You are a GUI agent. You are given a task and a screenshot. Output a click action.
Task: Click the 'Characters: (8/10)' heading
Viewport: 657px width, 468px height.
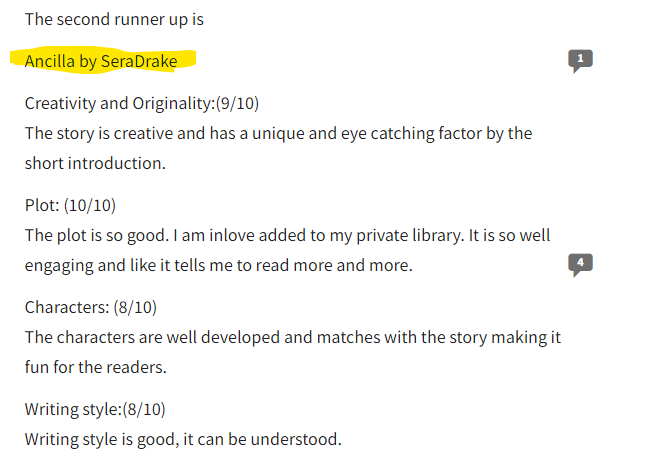(91, 308)
